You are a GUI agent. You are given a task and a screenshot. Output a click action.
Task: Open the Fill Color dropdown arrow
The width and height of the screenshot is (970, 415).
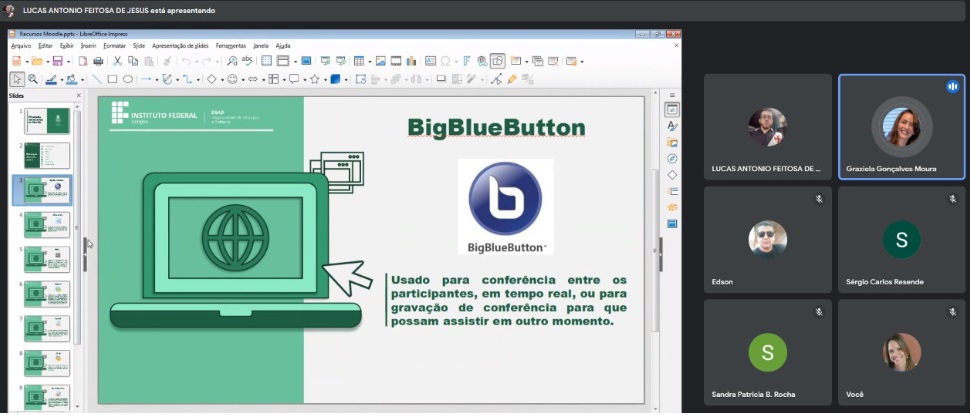82,80
